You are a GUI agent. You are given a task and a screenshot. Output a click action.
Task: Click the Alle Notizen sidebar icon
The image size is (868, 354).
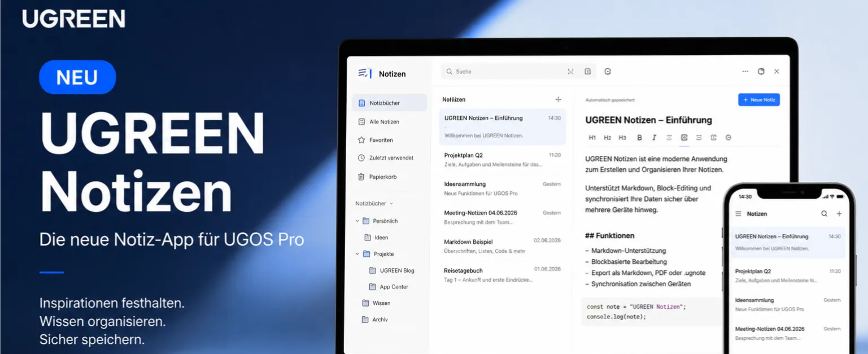click(361, 121)
